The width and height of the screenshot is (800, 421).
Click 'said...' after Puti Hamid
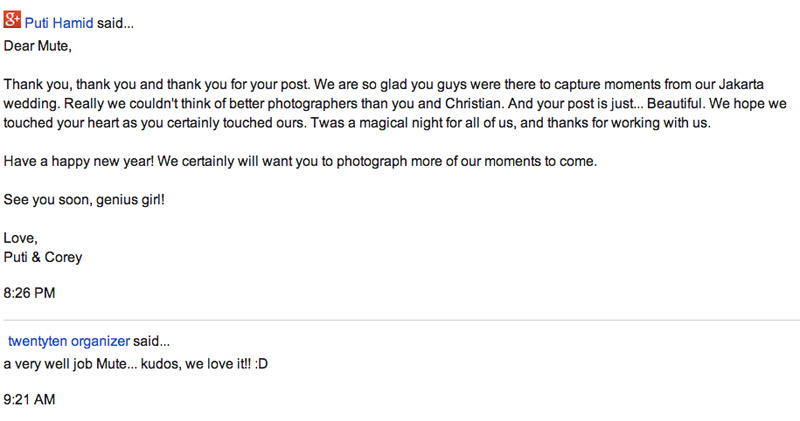pyautogui.click(x=115, y=23)
